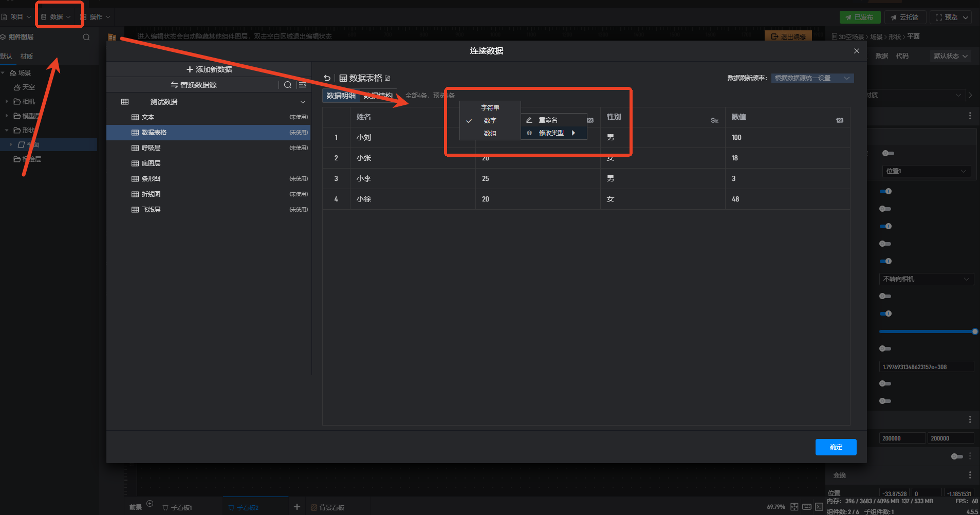Click the right chevron next to 材质 dropdown
Image resolution: width=980 pixels, height=515 pixels.
pos(971,95)
